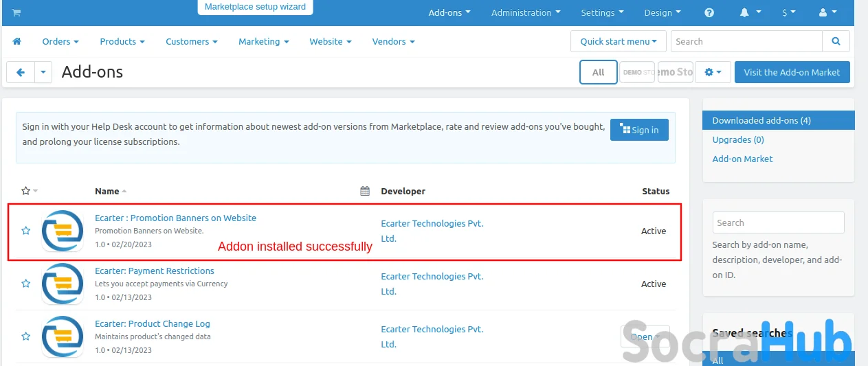Click the home icon in navigation
Screen dimensions: 868x366
tap(17, 41)
